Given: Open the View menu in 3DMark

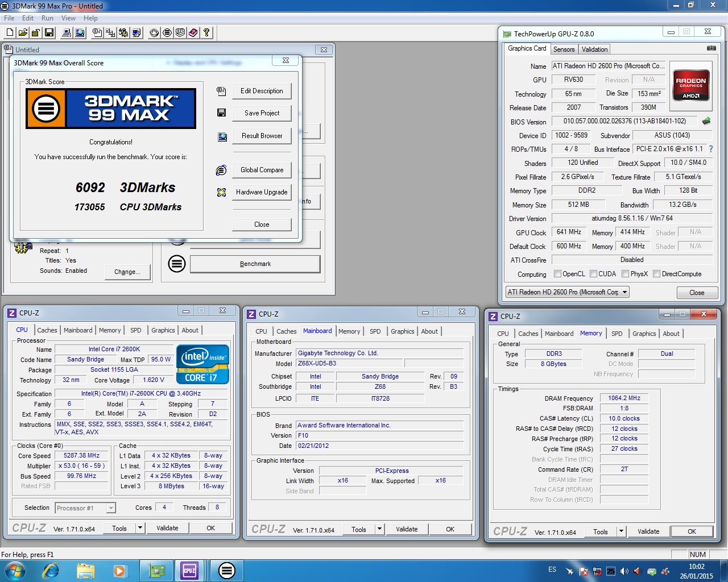Looking at the screenshot, I should point(68,18).
